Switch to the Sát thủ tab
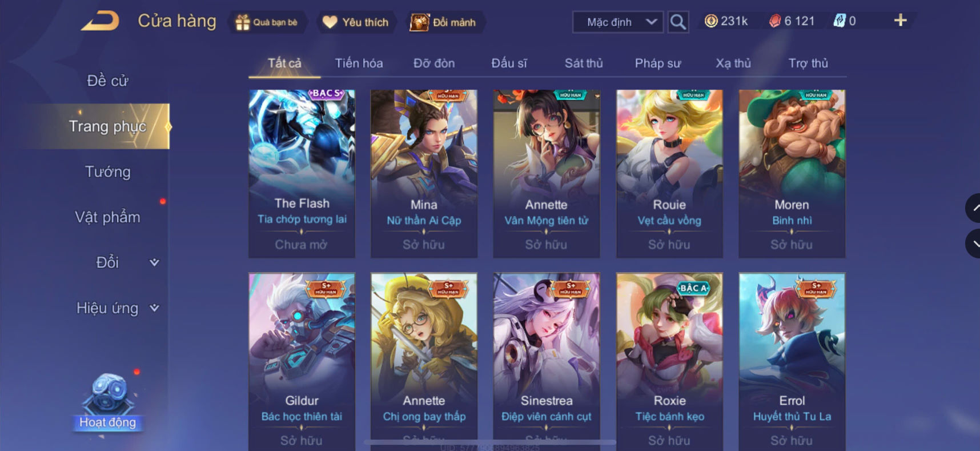980x451 pixels. point(584,63)
